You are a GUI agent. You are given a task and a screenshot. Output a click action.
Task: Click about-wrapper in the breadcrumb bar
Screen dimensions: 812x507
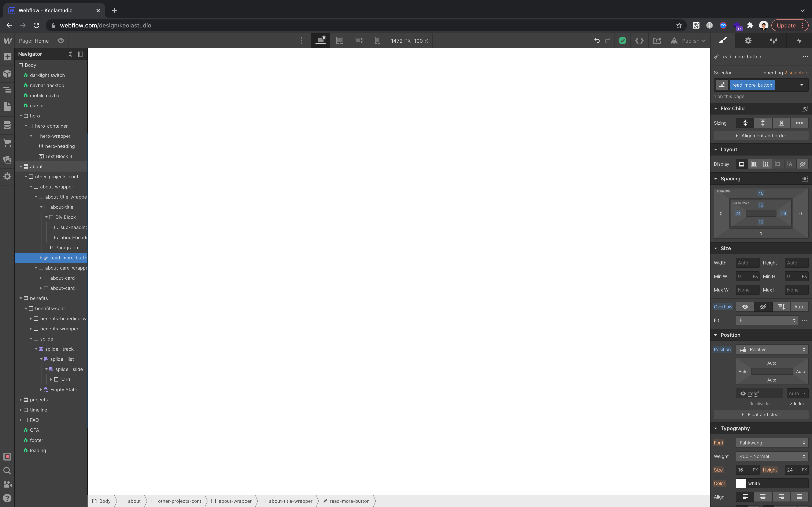235,501
